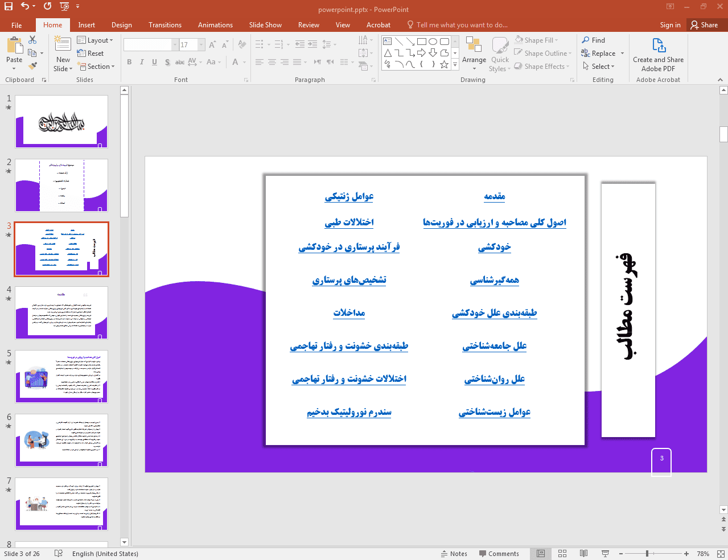Click Fit slide to current window icon
This screenshot has width=728, height=560.
coord(721,554)
